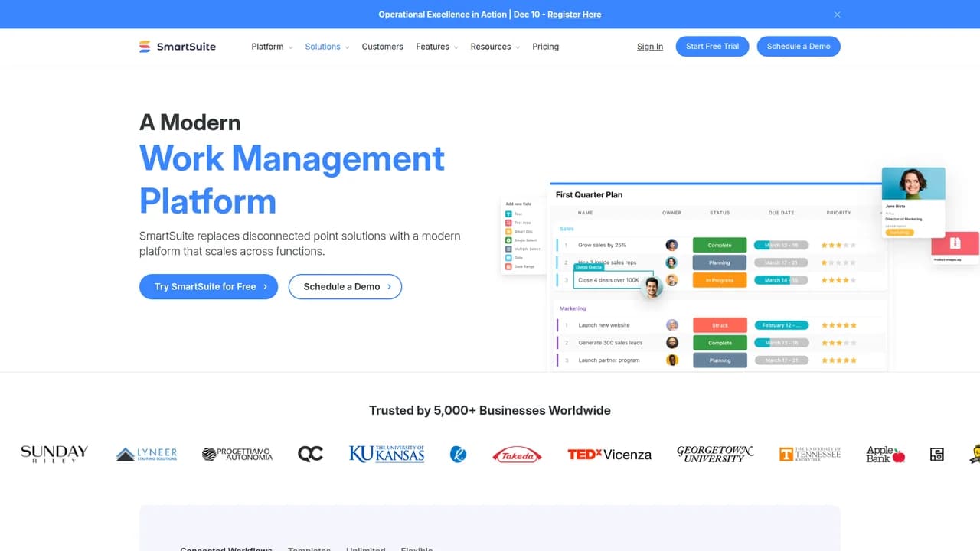Screen dimensions: 980x551
Task: Click the Register Here link in the banner
Action: click(574, 15)
